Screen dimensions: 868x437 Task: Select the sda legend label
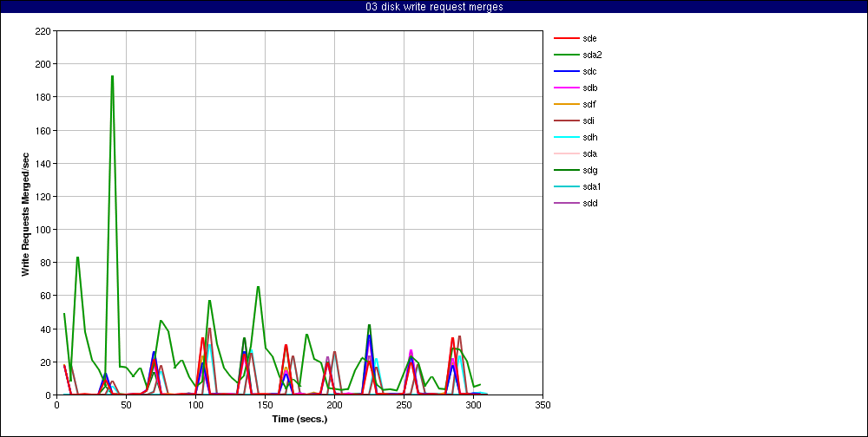589,153
